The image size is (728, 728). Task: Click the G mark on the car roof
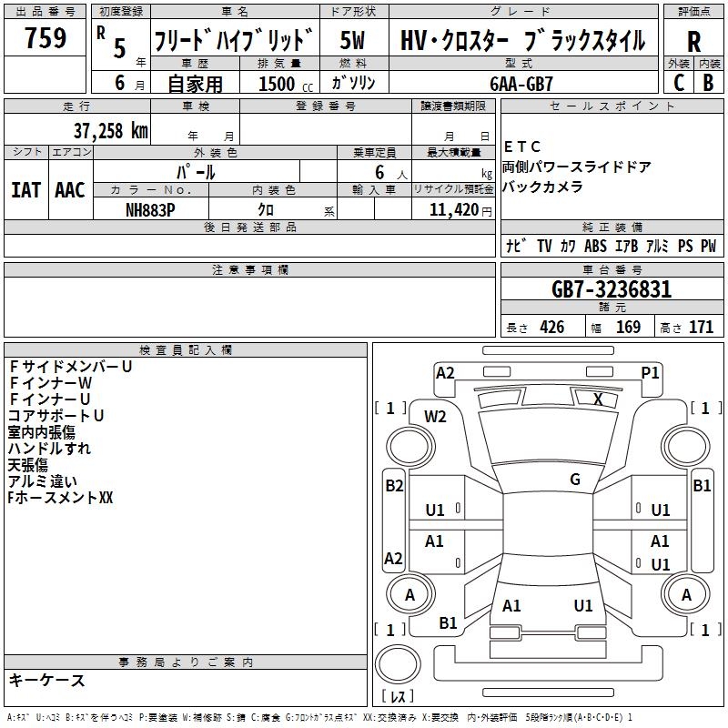click(x=574, y=480)
